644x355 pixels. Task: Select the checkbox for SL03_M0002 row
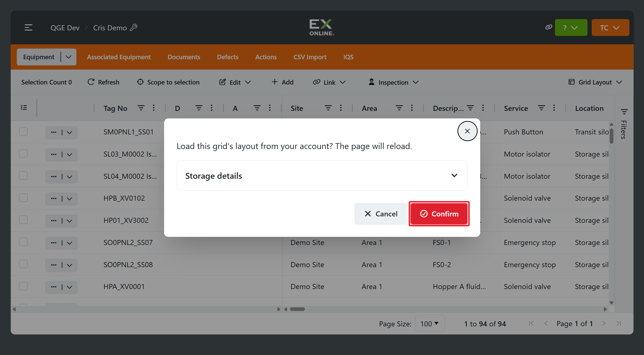[23, 154]
